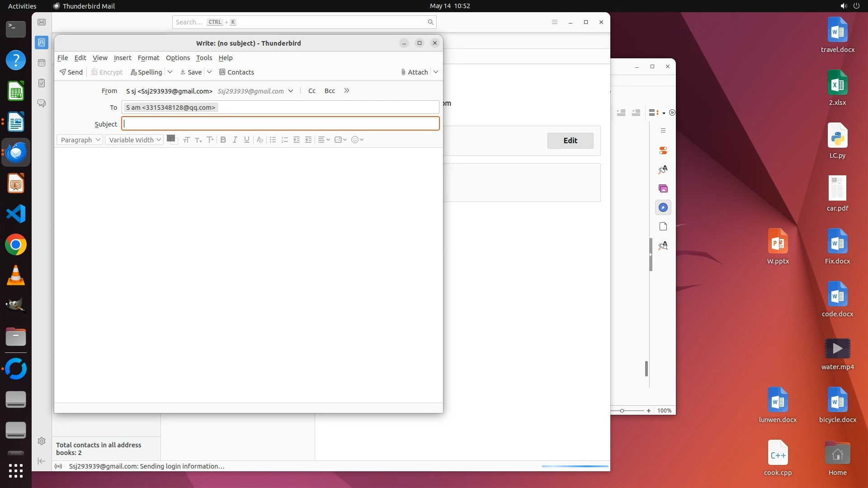Open the Format menu

[x=148, y=58]
